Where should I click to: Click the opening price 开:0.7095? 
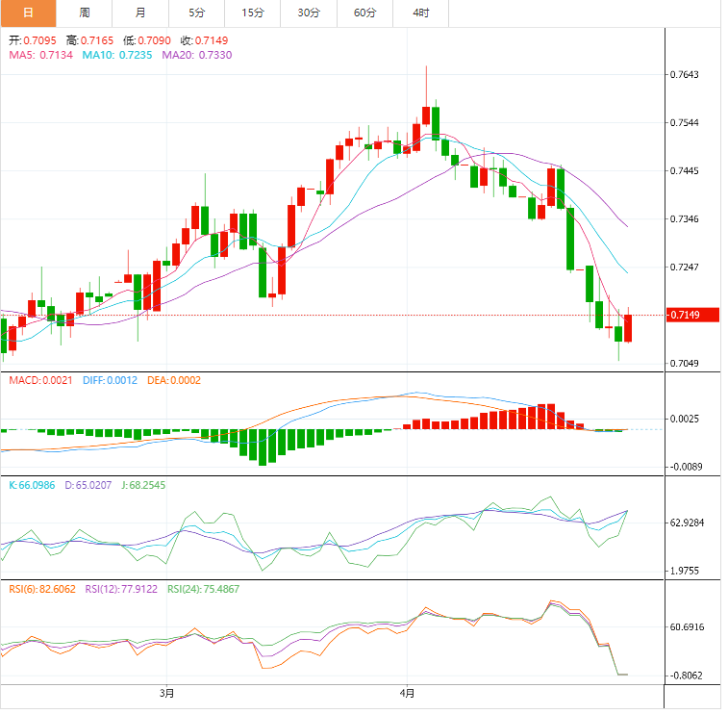tap(33, 40)
